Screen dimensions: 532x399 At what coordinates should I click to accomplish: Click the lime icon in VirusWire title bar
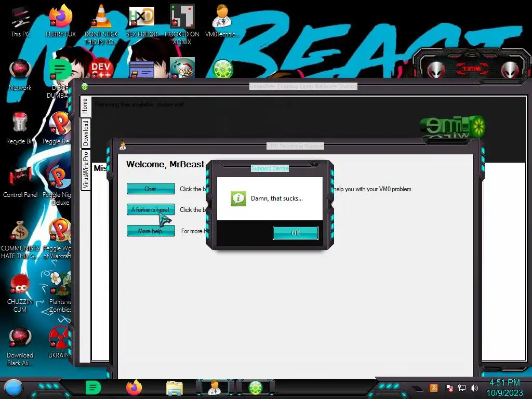(x=85, y=87)
